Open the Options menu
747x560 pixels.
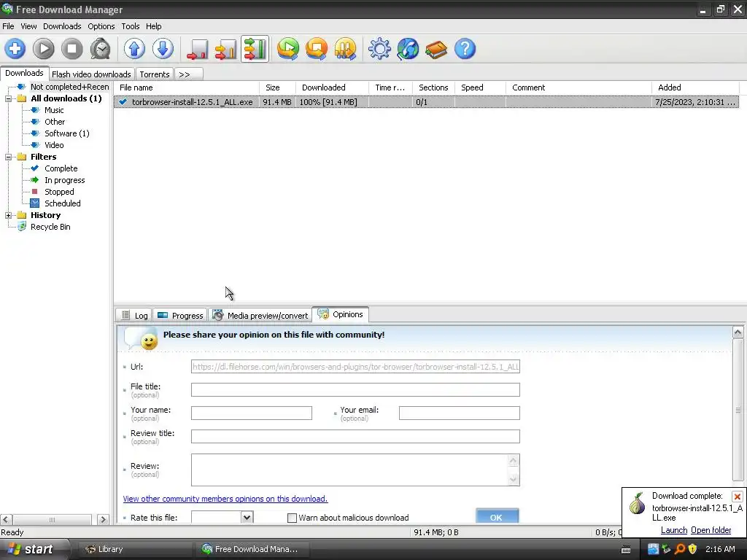[101, 26]
